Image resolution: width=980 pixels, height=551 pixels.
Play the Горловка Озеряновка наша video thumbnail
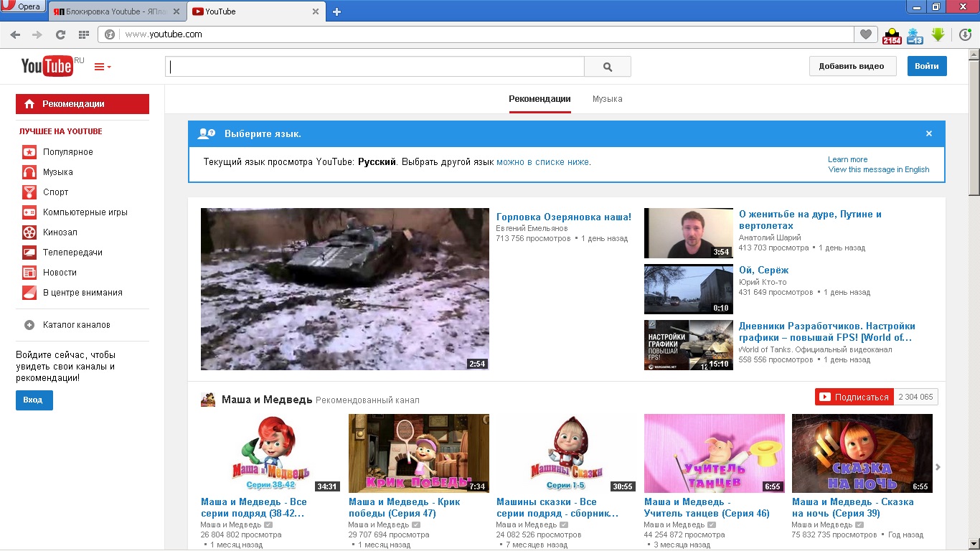[345, 289]
